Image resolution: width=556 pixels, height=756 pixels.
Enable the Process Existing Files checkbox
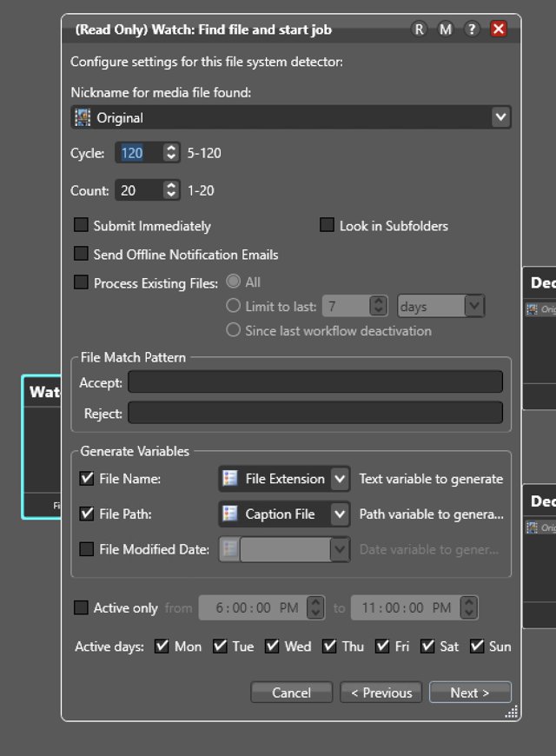(81, 282)
